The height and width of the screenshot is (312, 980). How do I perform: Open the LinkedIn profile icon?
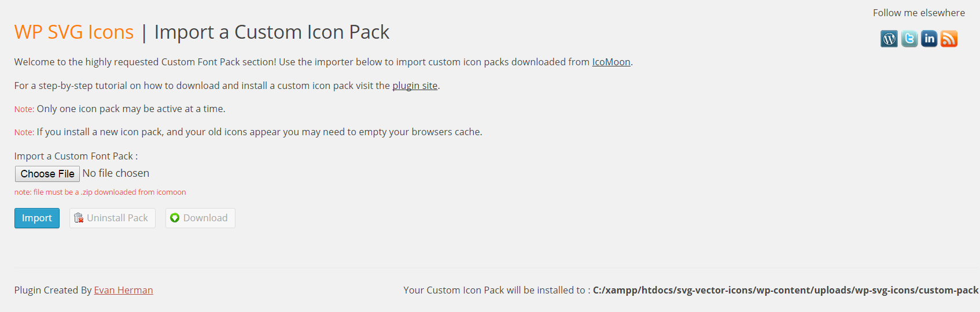click(x=929, y=39)
